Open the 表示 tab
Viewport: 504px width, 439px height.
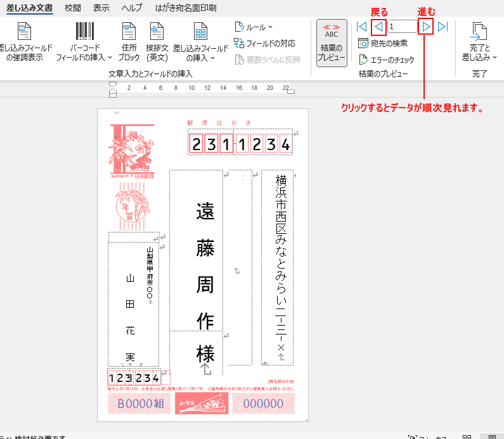(101, 8)
